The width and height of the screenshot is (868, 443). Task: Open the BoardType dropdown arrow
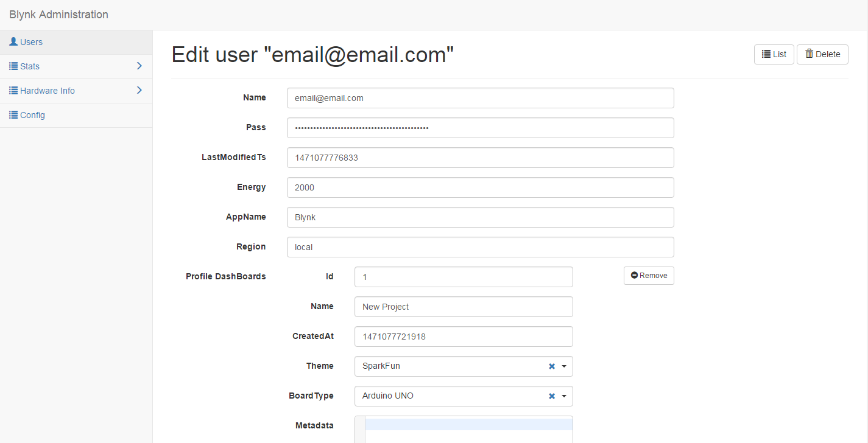click(x=564, y=396)
